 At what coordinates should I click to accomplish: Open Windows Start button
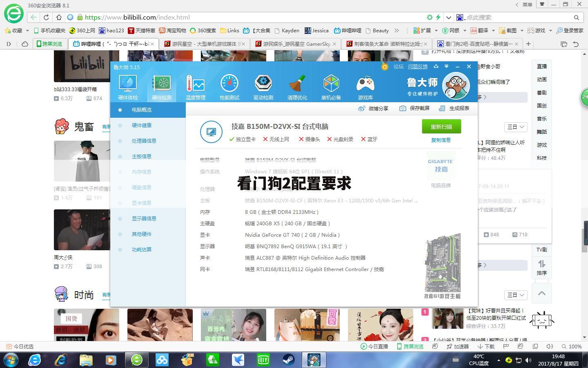click(11, 360)
